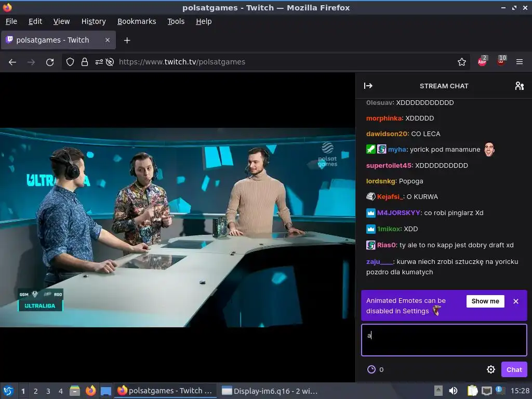View site security lock info

[85, 62]
